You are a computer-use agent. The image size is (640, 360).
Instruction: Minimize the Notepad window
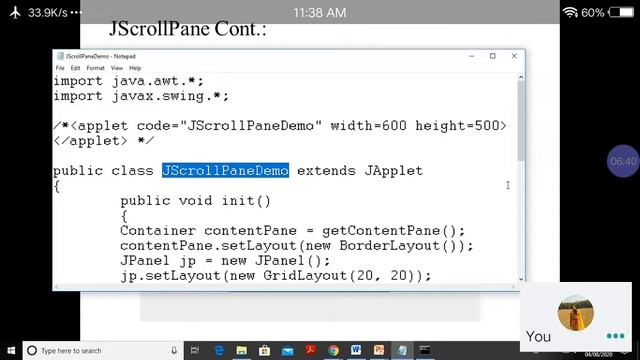pos(471,56)
